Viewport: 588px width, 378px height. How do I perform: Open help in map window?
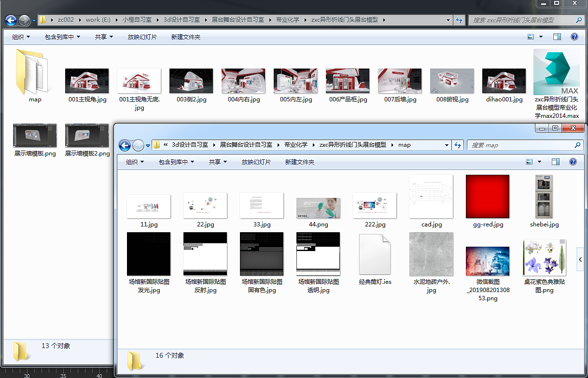coord(574,162)
